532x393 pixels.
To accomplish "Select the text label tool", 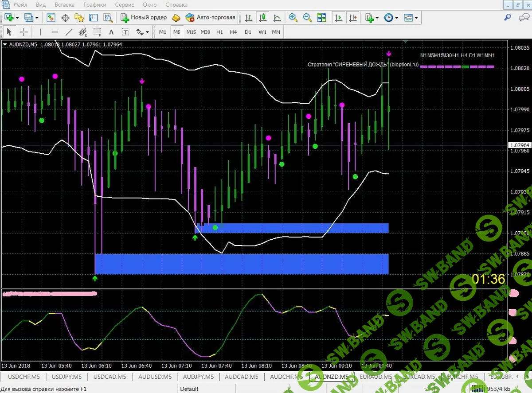I will point(125,32).
